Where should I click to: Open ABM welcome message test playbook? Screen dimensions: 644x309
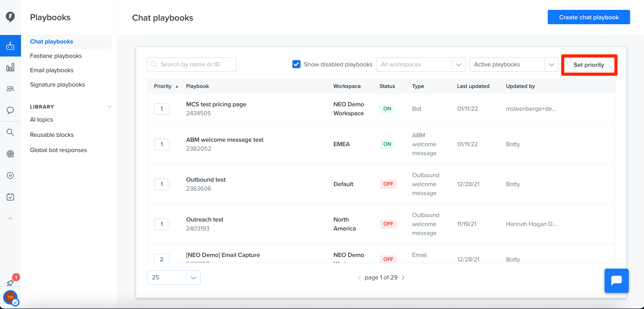point(225,140)
